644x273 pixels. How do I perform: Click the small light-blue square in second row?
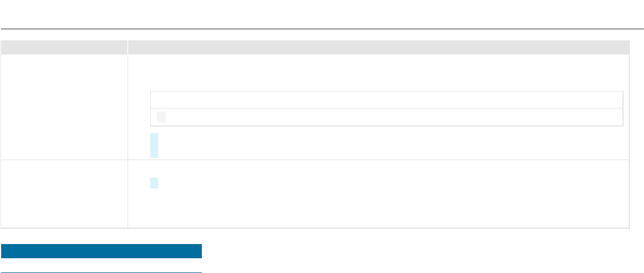[154, 183]
